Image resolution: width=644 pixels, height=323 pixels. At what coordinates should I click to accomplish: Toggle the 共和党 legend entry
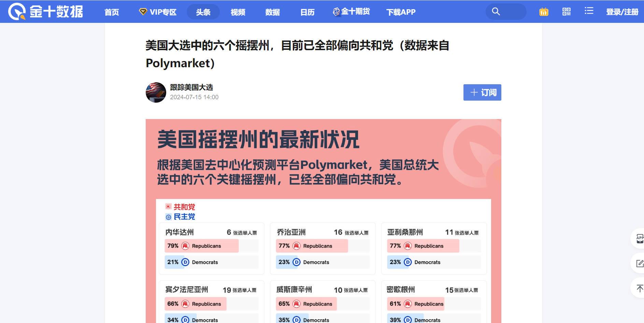(x=180, y=207)
